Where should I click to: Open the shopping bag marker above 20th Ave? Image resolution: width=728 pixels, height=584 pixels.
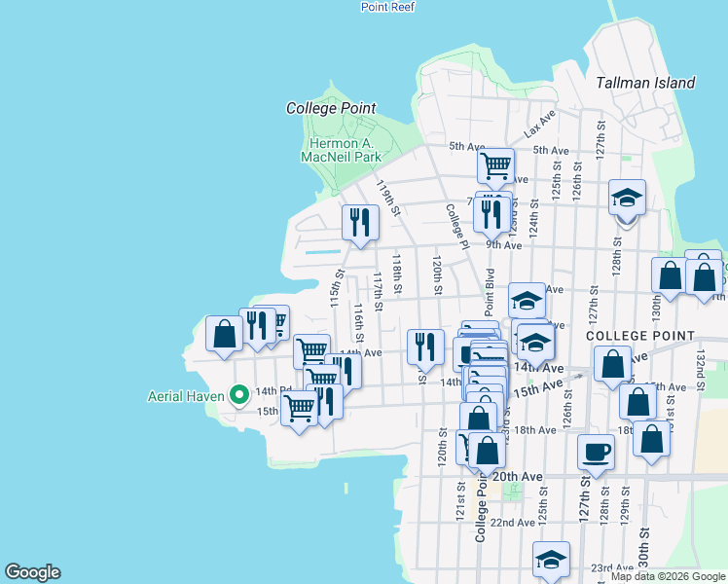pos(487,452)
